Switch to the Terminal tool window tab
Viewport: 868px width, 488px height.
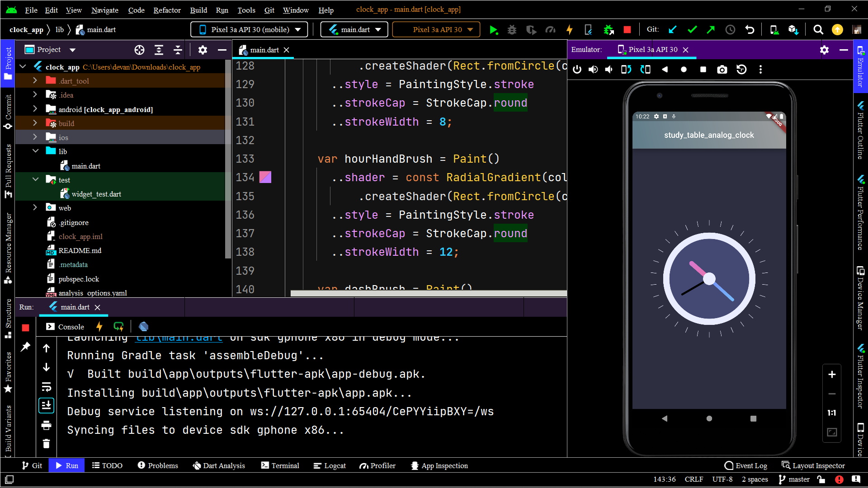(280, 465)
